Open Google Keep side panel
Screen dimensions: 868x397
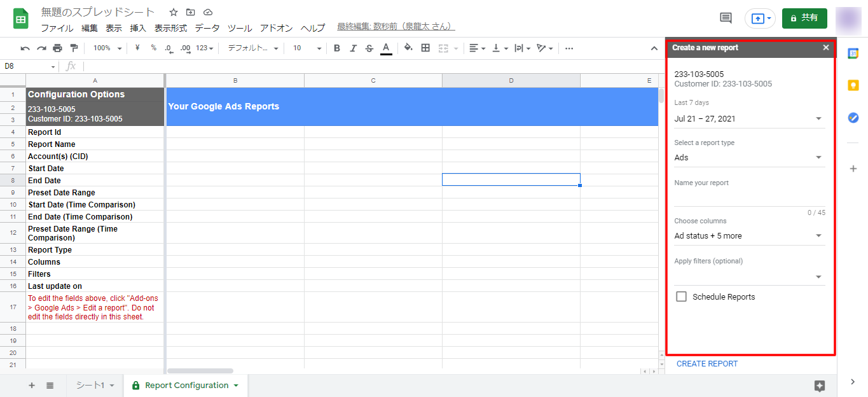(853, 85)
